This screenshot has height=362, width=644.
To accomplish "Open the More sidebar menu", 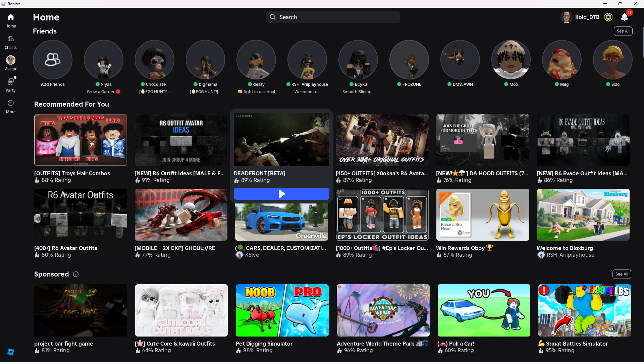I will pos(11,103).
